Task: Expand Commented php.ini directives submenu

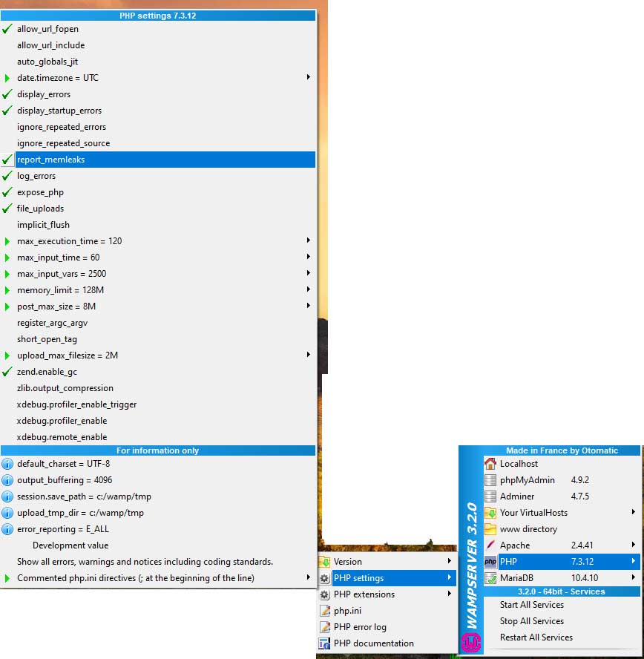Action: tap(158, 578)
